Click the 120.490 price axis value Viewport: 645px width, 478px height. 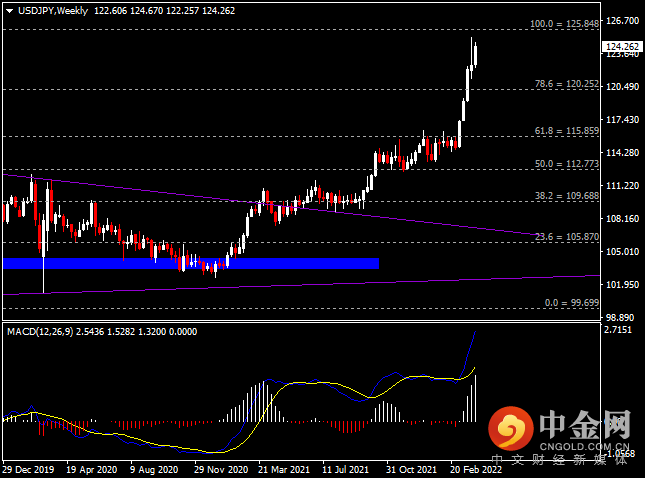(622, 86)
